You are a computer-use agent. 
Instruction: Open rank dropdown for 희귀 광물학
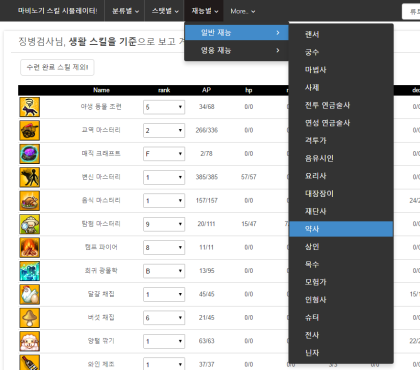(x=164, y=271)
